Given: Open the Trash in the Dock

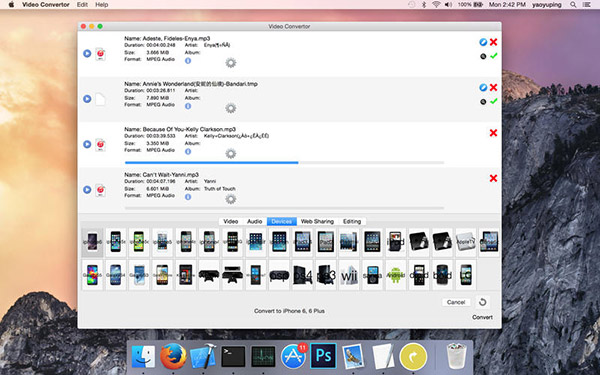Looking at the screenshot, I should pyautogui.click(x=457, y=356).
